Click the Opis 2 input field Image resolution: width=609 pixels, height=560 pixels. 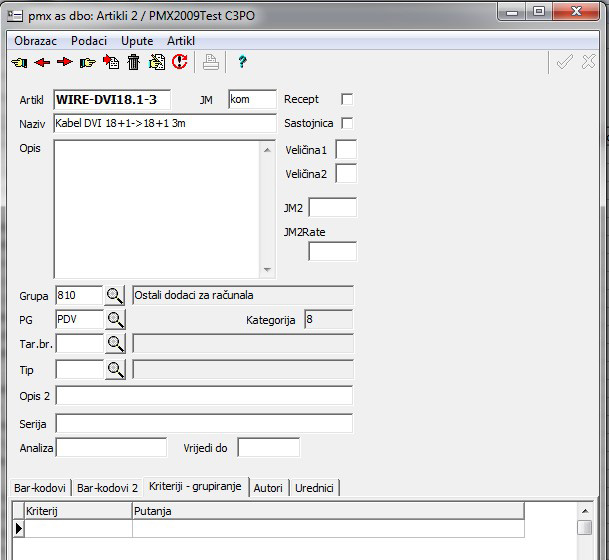[204, 395]
